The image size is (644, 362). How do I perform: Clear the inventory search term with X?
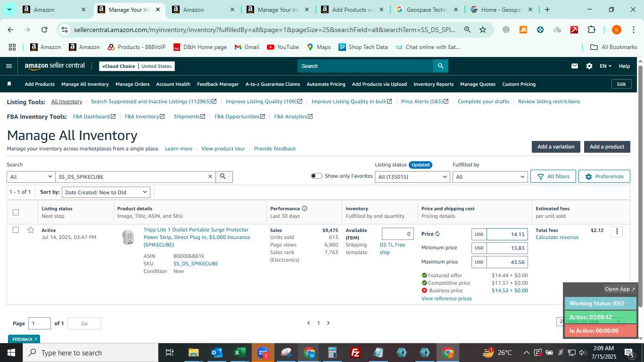pyautogui.click(x=210, y=176)
